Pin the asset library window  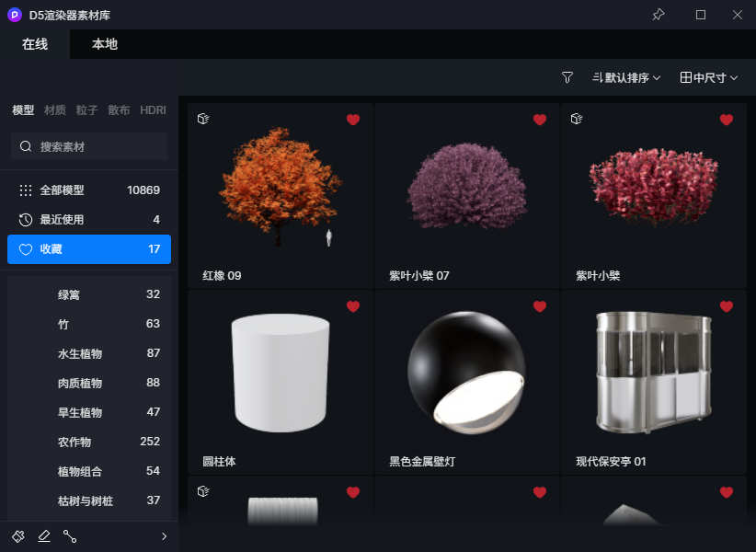[x=659, y=15]
